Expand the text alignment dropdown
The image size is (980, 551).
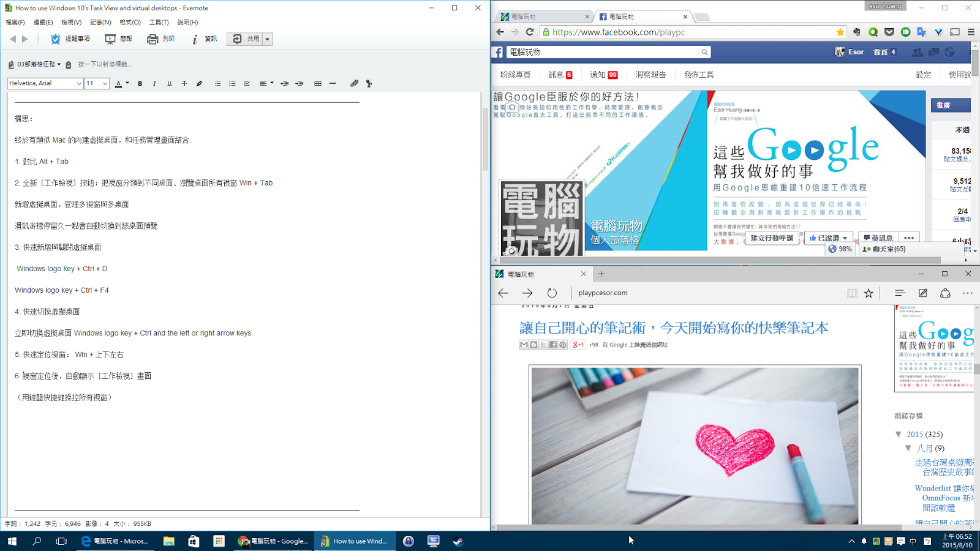(272, 83)
